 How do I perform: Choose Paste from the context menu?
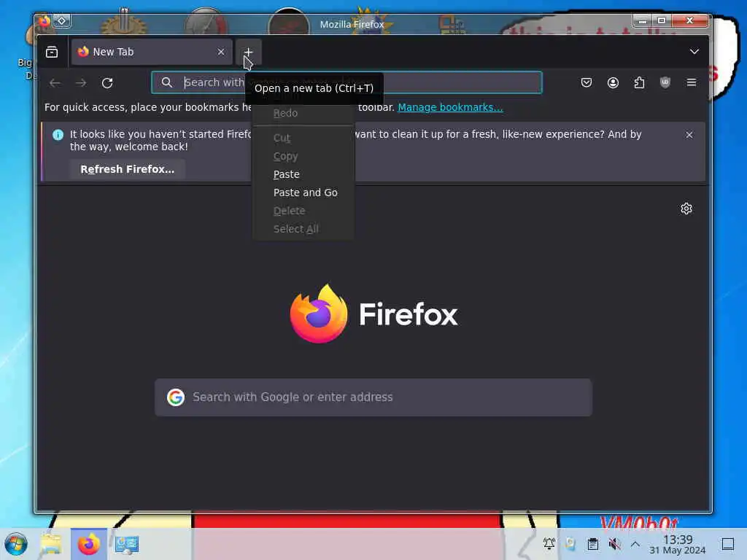[x=303, y=174]
